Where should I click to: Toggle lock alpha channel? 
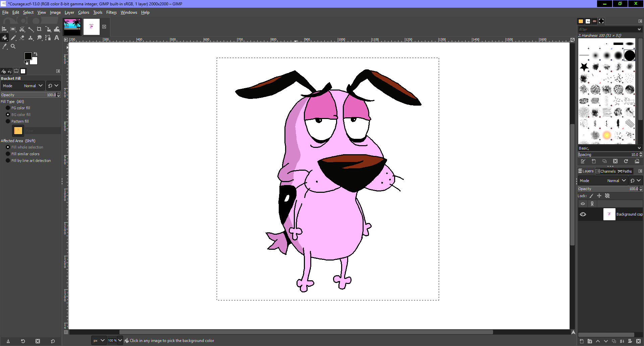[x=607, y=196]
